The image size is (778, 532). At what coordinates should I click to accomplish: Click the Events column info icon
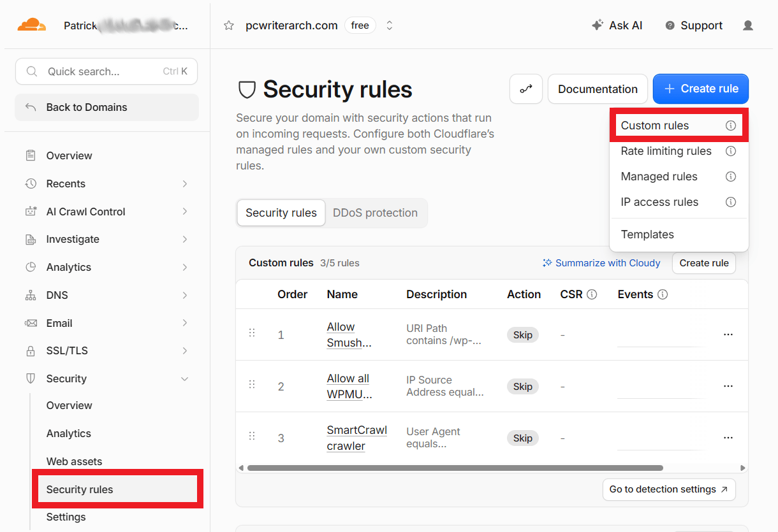663,294
